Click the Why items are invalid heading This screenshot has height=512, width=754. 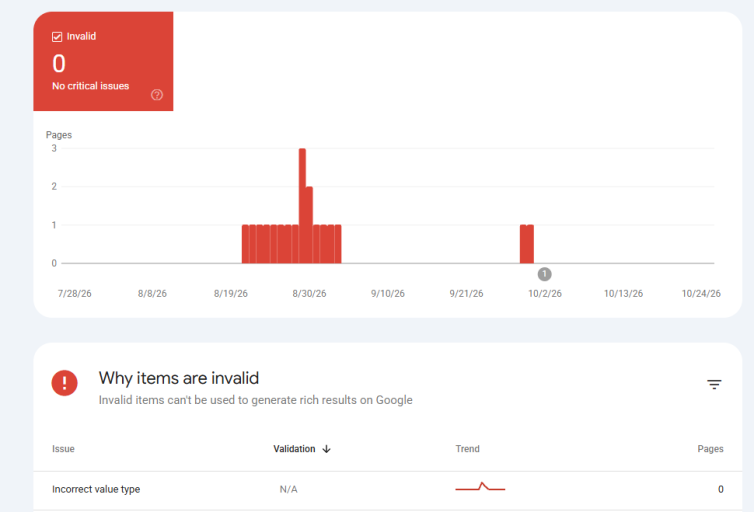click(179, 378)
